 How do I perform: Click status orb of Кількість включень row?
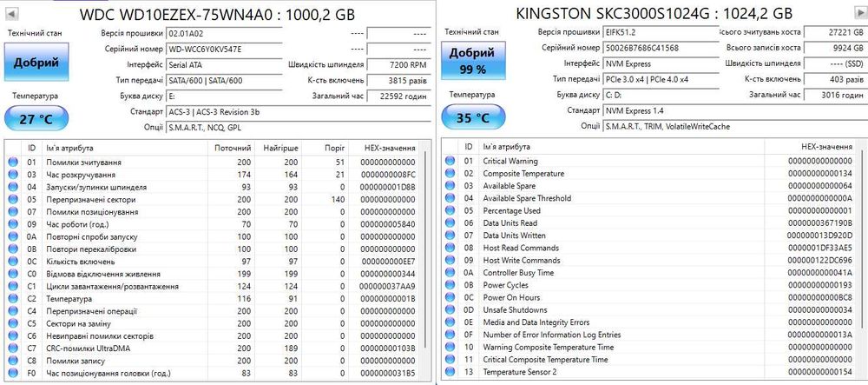click(x=13, y=262)
